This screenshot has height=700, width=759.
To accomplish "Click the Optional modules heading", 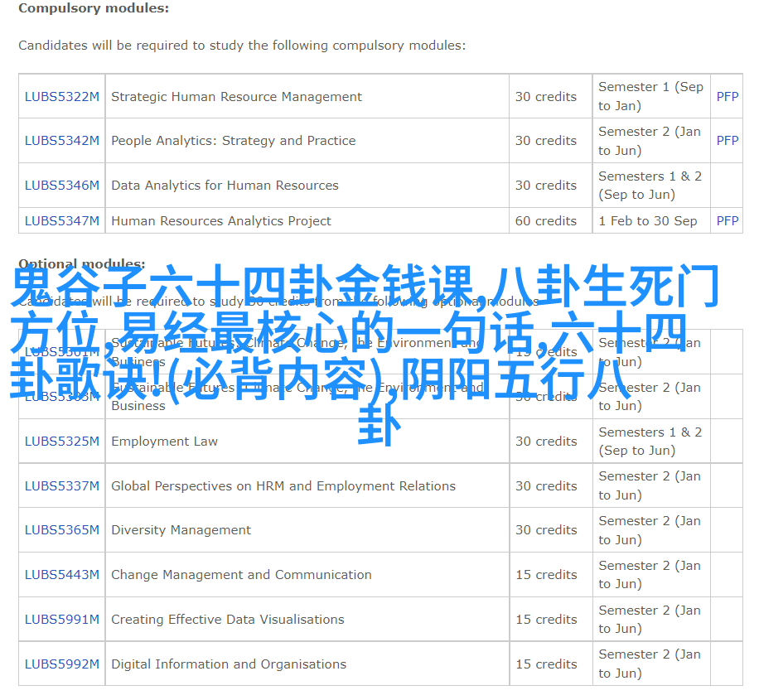I will pyautogui.click(x=82, y=263).
